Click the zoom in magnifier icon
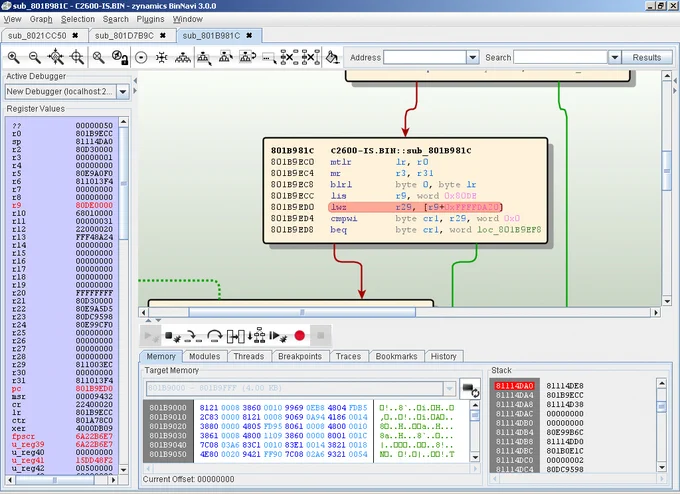This screenshot has height=494, width=680. pyautogui.click(x=13, y=57)
